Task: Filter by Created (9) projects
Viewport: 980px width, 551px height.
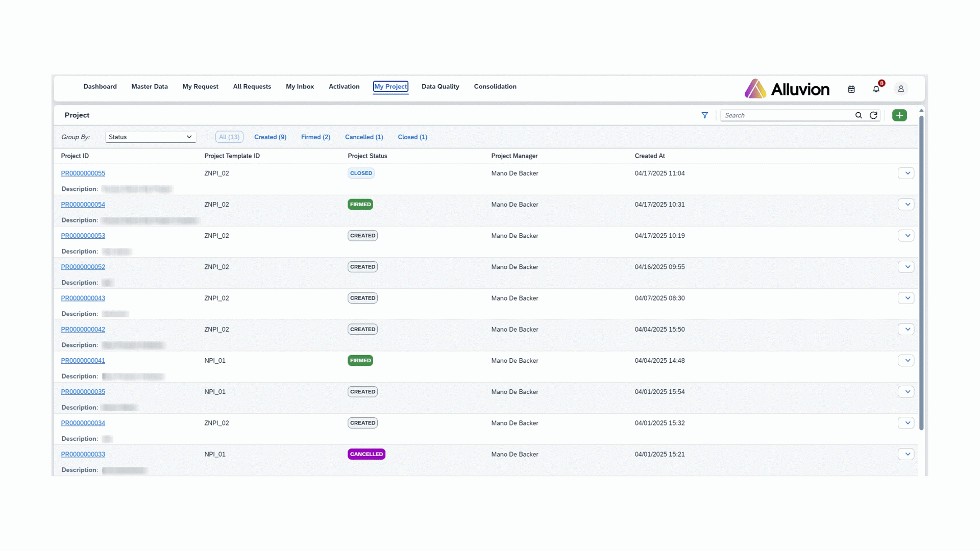Action: [x=271, y=137]
